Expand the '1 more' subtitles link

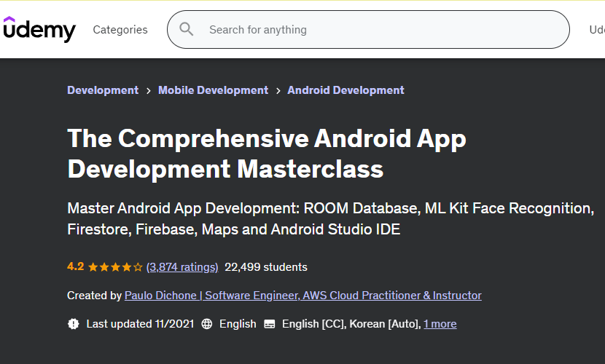pos(440,324)
